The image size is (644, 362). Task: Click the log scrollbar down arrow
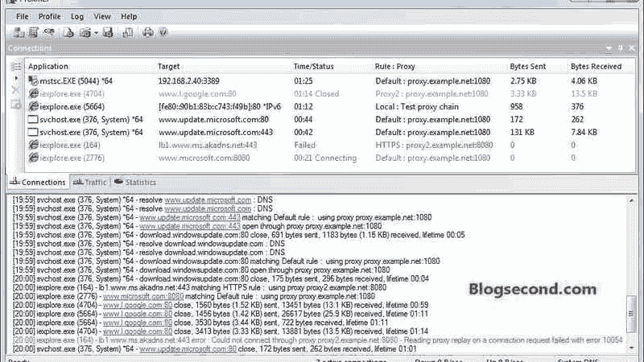point(631,348)
